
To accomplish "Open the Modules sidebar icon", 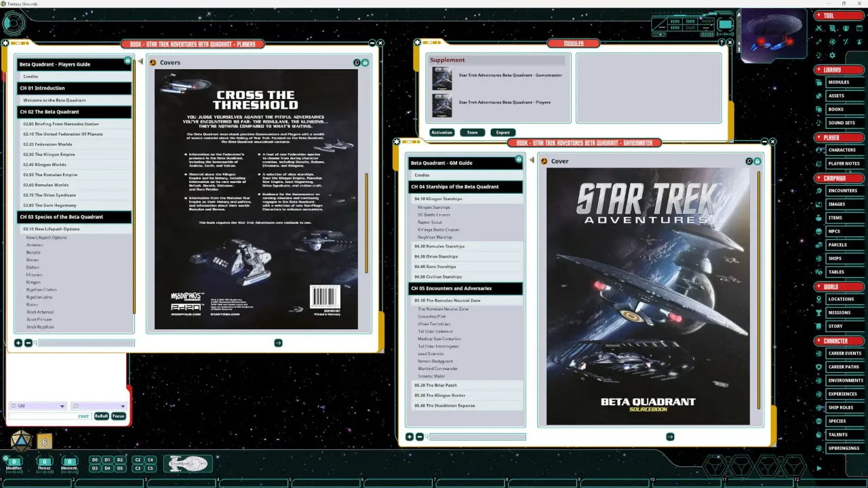I will 819,82.
